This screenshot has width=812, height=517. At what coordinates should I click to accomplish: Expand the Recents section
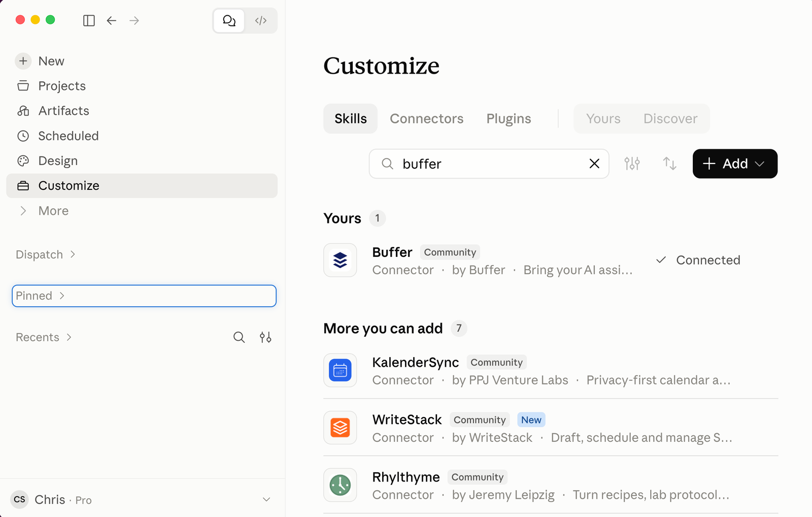(44, 337)
